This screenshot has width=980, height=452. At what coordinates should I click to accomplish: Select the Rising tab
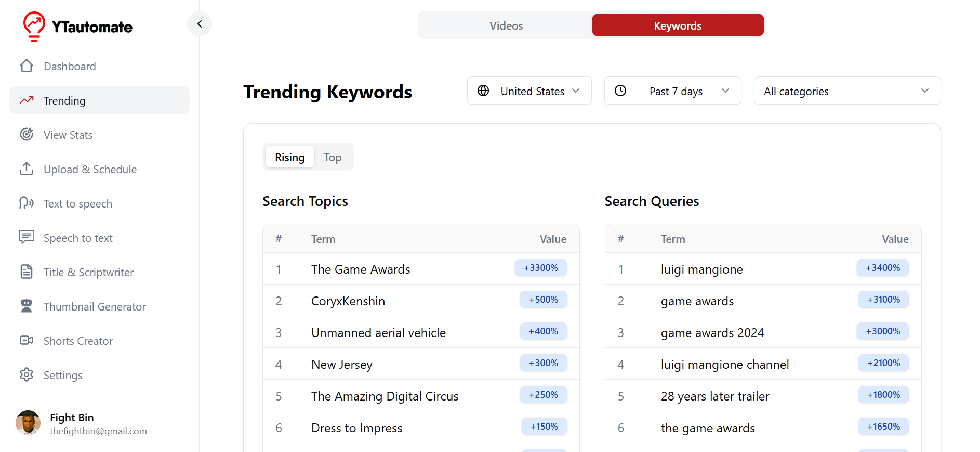point(289,157)
